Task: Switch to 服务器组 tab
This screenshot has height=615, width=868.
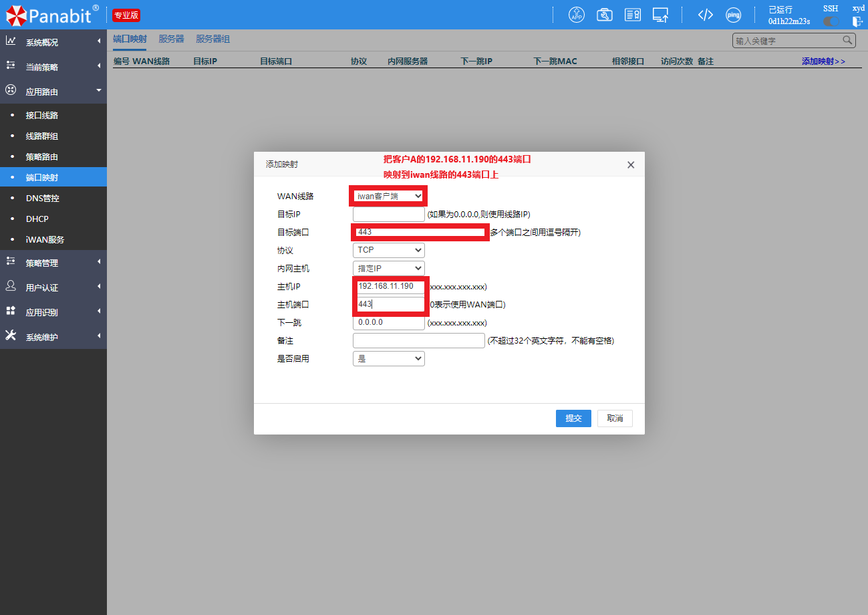Action: point(212,39)
